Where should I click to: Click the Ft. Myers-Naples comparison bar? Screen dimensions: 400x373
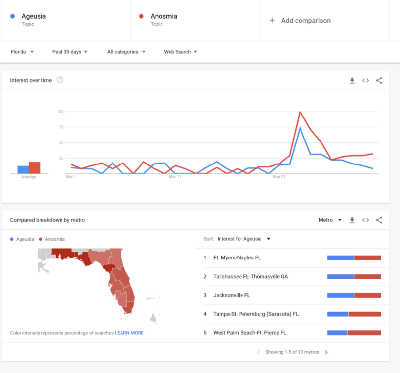click(354, 258)
